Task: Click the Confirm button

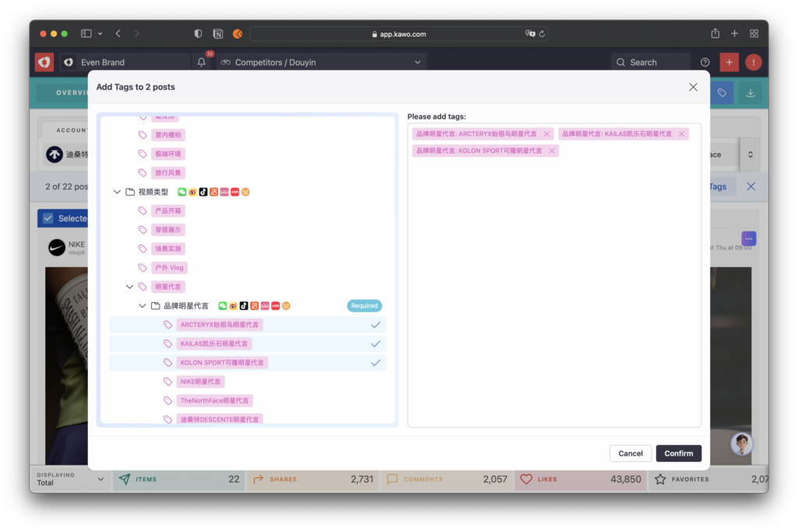Action: click(678, 453)
